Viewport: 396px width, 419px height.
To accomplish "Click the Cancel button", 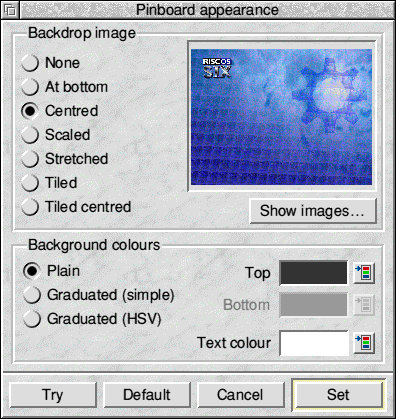I will (241, 395).
